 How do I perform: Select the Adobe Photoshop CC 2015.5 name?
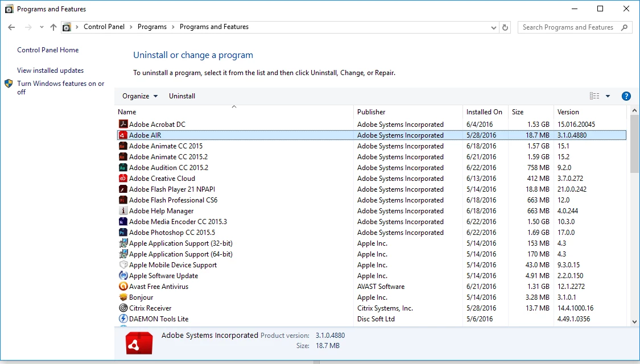tap(172, 232)
